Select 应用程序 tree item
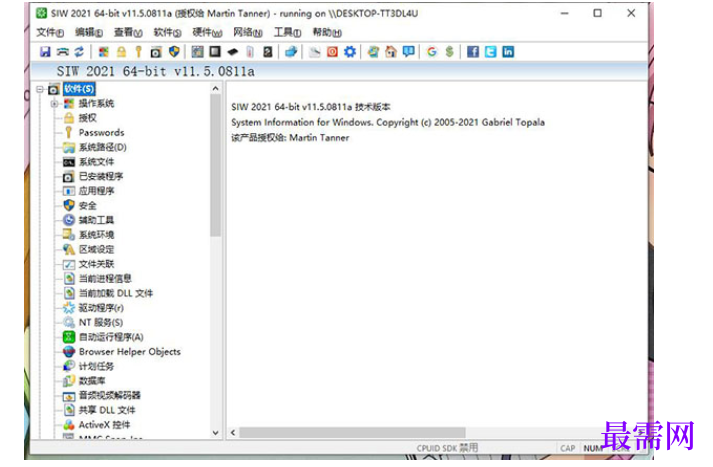The image size is (713, 467). point(96,191)
